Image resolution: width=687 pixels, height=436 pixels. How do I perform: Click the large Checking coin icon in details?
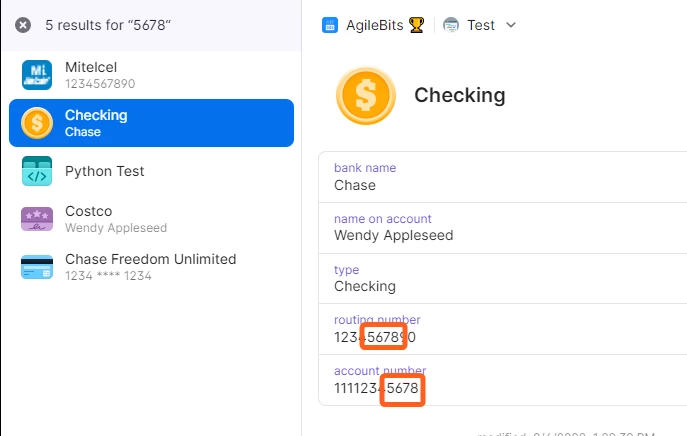pyautogui.click(x=366, y=96)
